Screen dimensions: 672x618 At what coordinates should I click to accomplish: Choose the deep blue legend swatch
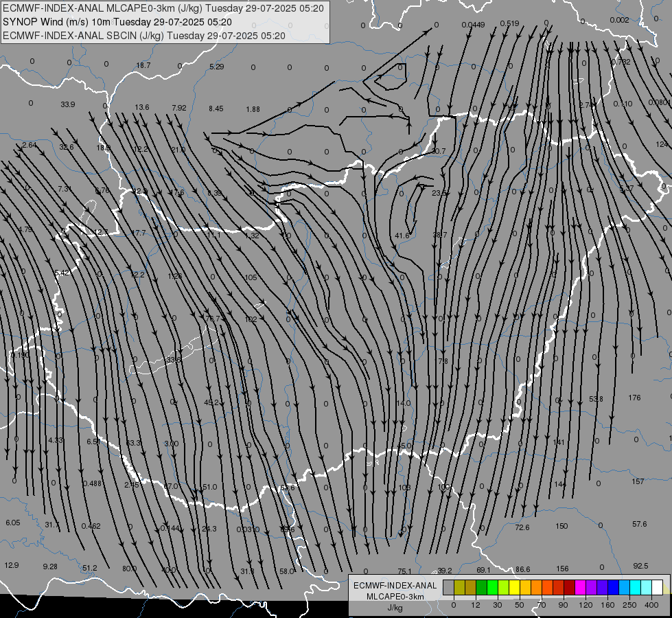[x=613, y=588]
